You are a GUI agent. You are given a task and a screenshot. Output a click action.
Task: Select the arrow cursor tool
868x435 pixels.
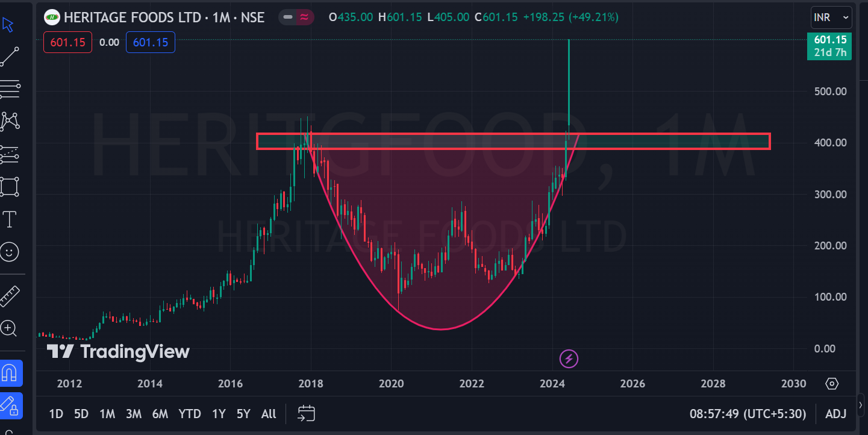click(x=8, y=25)
